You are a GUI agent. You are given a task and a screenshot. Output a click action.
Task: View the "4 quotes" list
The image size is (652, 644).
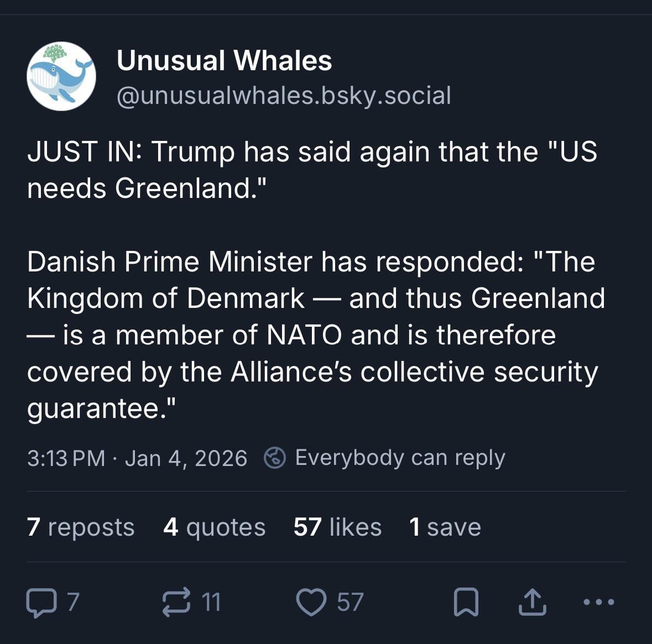point(215,527)
